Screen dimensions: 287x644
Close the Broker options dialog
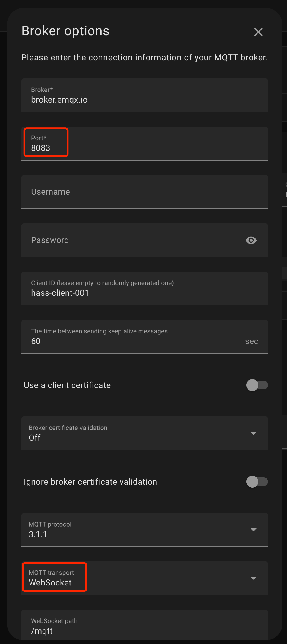click(258, 32)
